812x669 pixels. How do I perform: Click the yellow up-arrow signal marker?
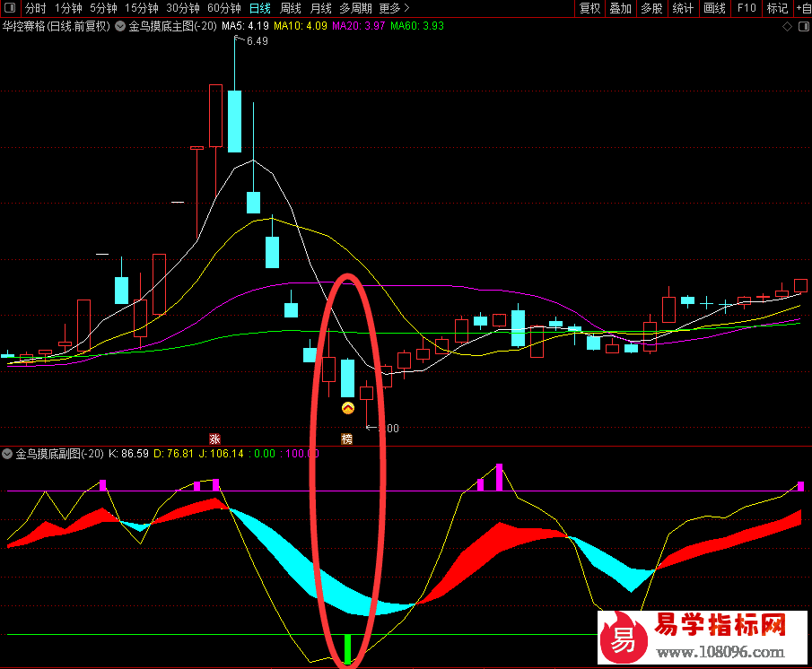tap(348, 408)
